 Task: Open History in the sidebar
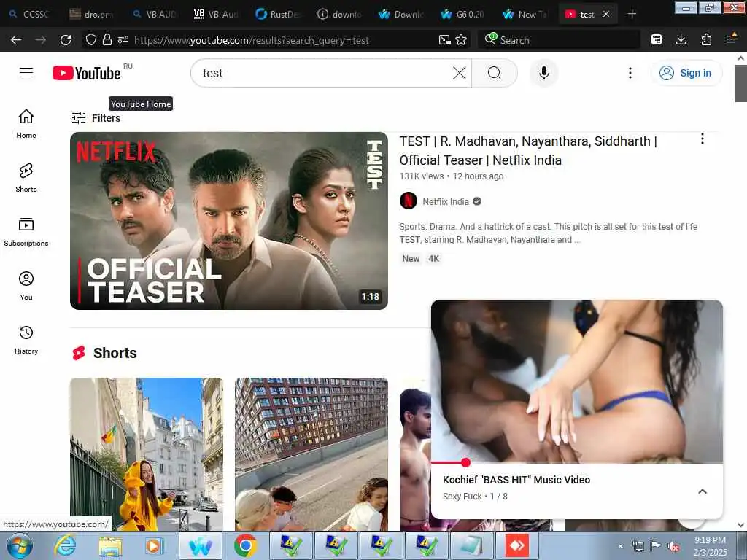pos(26,340)
